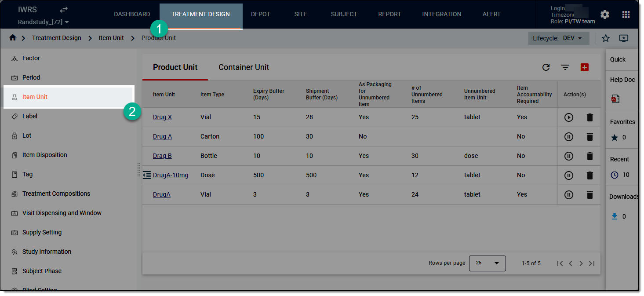Open the Subject tab
Screen dimensions: 644x296
coord(344,15)
